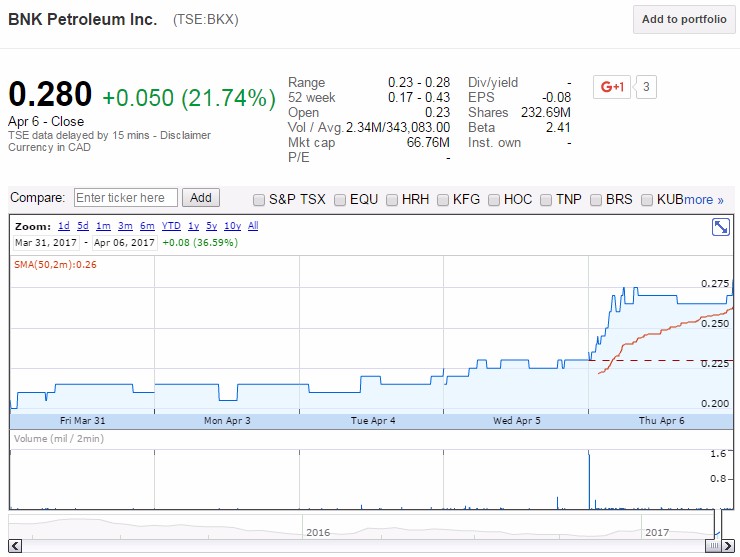
Task: Switch chart zoom to 1m
Action: click(103, 226)
